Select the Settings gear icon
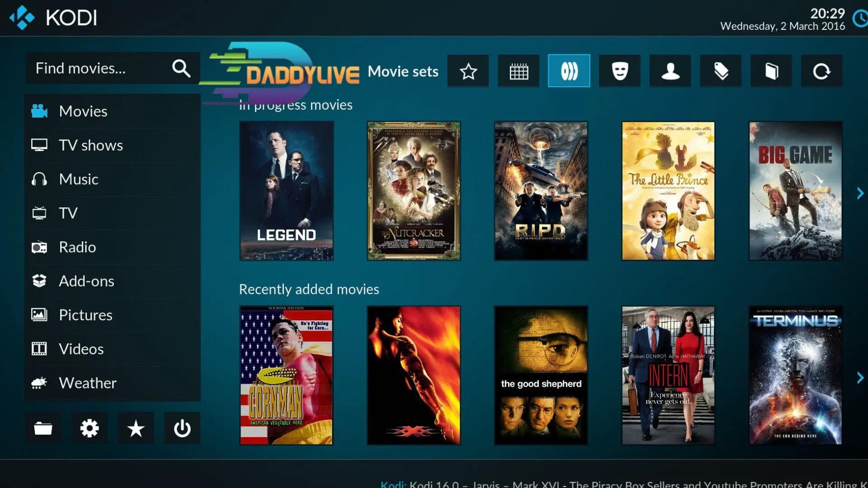 [90, 428]
